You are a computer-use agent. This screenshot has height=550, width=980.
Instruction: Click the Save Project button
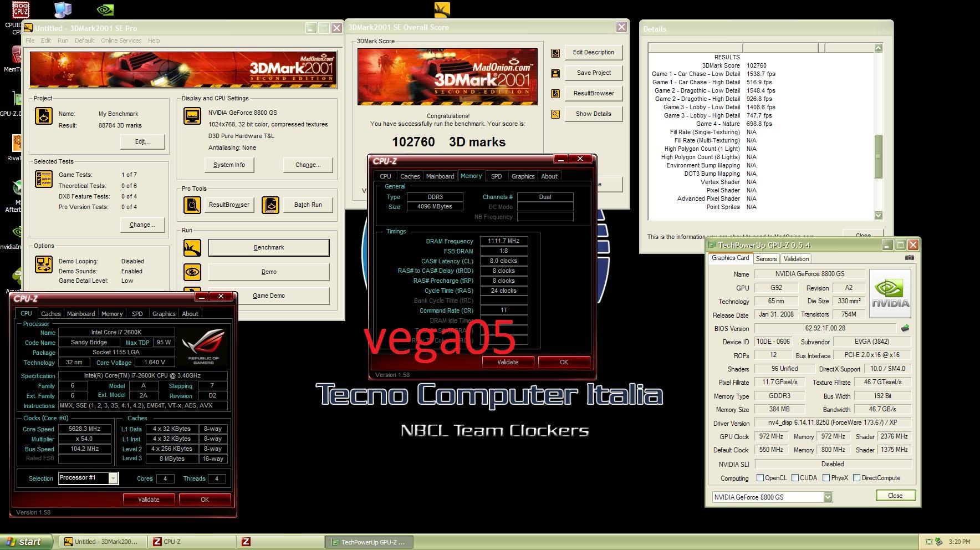[594, 73]
